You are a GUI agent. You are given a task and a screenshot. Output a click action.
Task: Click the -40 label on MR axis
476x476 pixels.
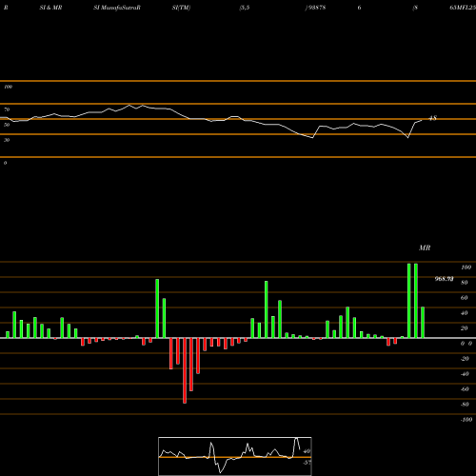coord(465,374)
